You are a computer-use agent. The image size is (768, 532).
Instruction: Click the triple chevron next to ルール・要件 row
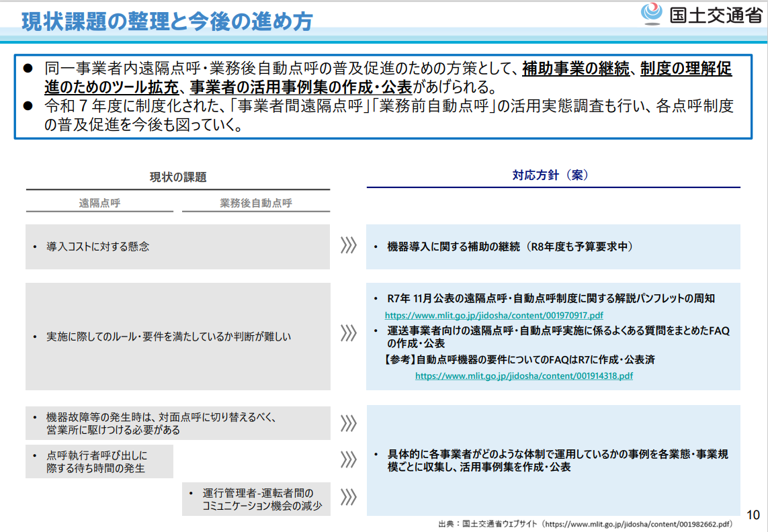(348, 333)
